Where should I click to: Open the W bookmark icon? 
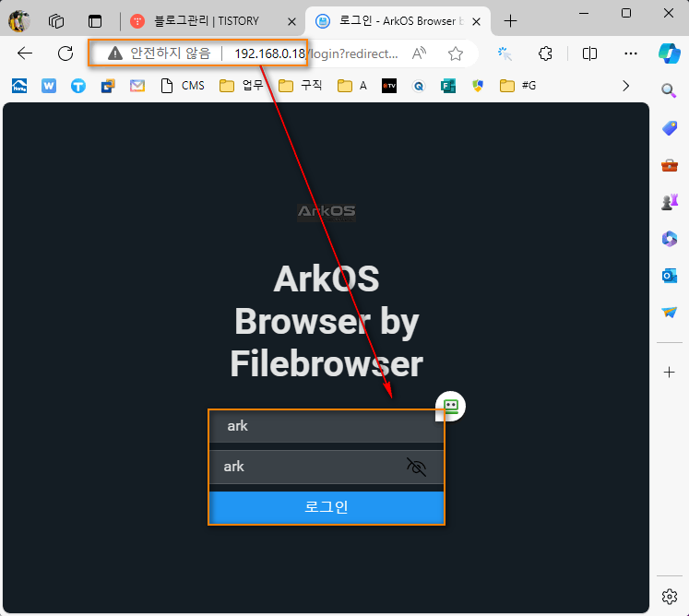[x=49, y=86]
